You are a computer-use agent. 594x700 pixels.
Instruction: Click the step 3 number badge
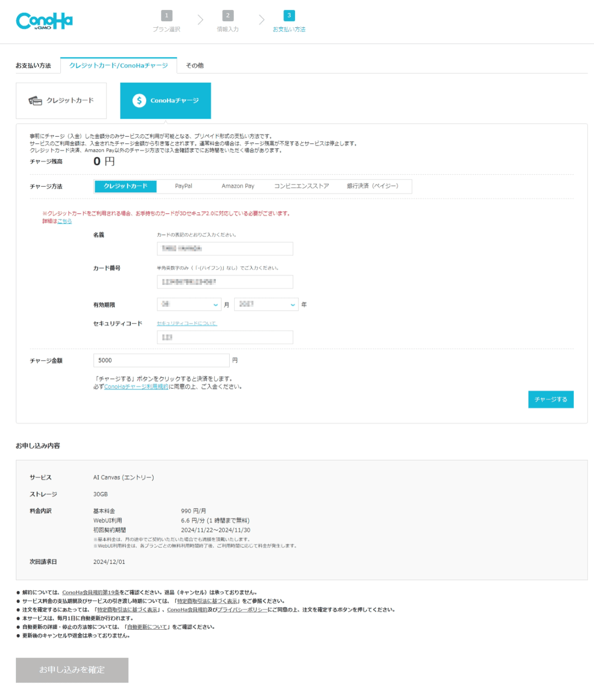click(289, 15)
